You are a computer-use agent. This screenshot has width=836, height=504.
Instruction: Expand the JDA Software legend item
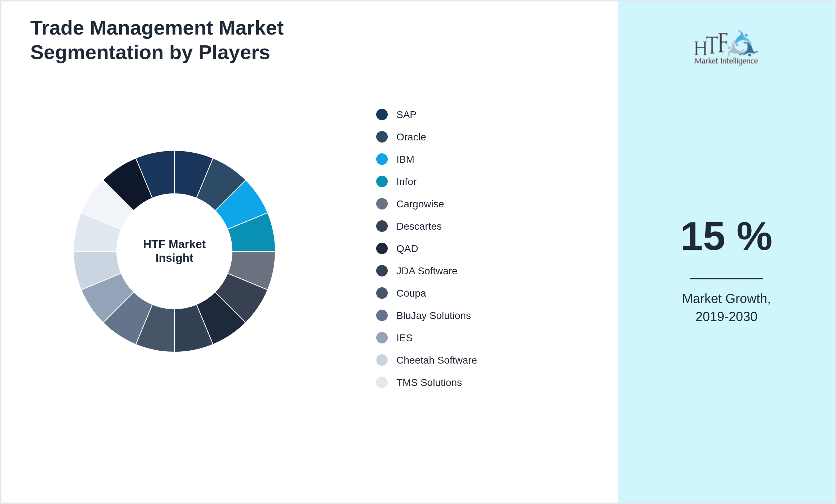coord(427,271)
